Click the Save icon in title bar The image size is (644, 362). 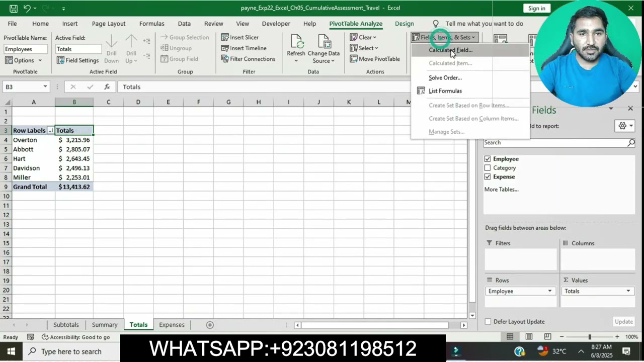point(14,8)
